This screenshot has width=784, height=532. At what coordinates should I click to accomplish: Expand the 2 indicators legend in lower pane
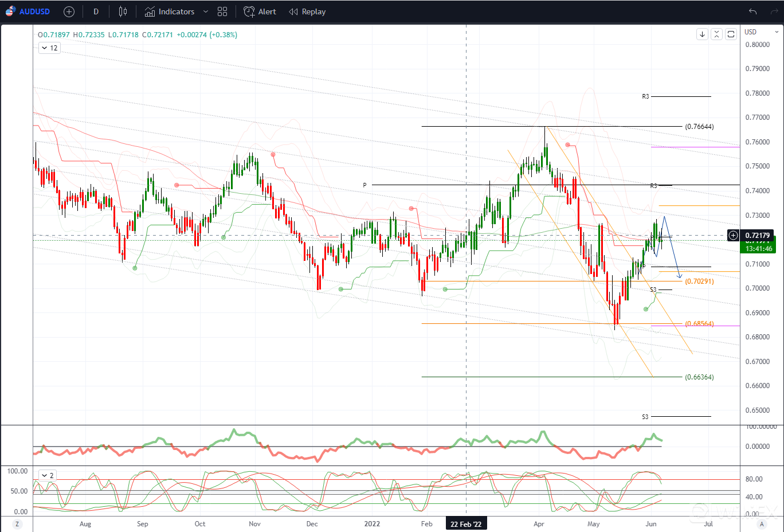click(47, 475)
